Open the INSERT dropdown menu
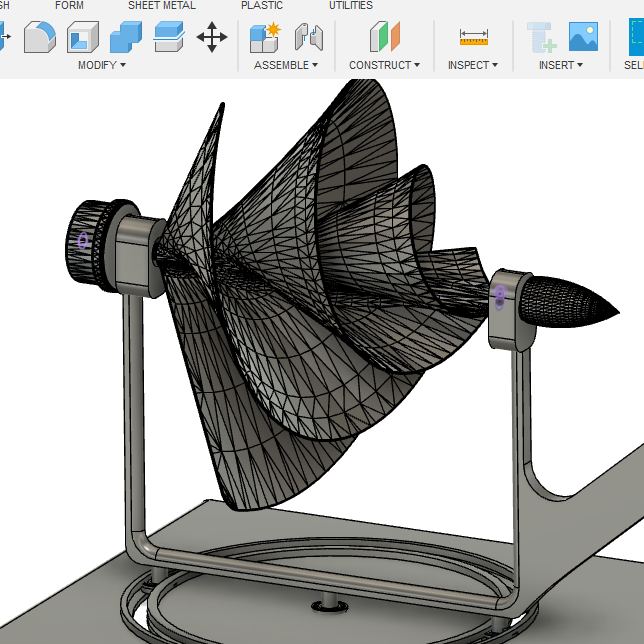This screenshot has height=644, width=644. pyautogui.click(x=561, y=65)
